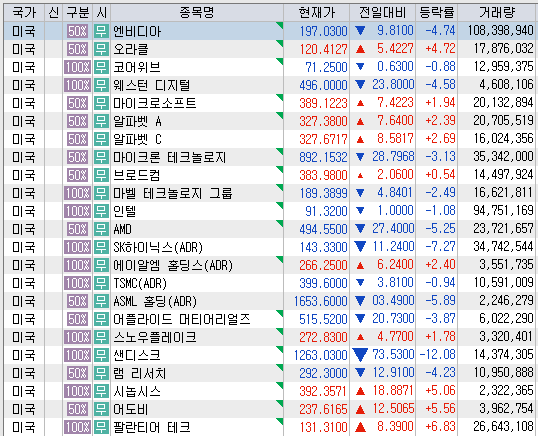Click the 전일대비 column header

(x=383, y=13)
